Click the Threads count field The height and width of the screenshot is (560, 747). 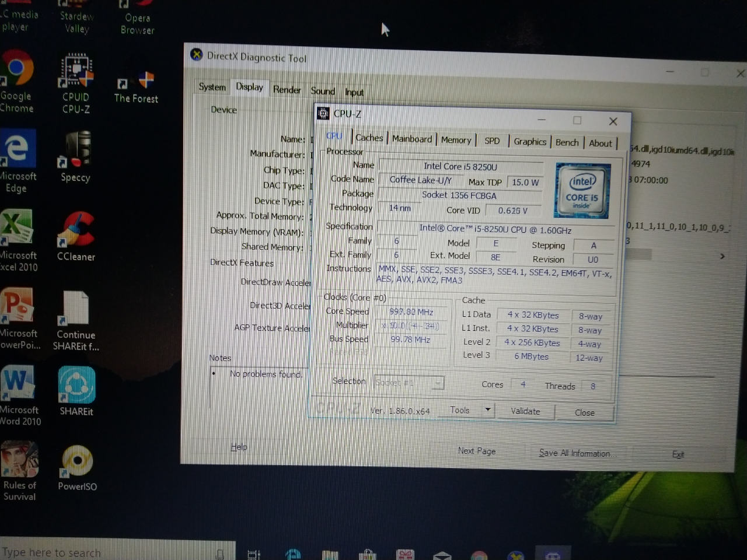pos(594,386)
